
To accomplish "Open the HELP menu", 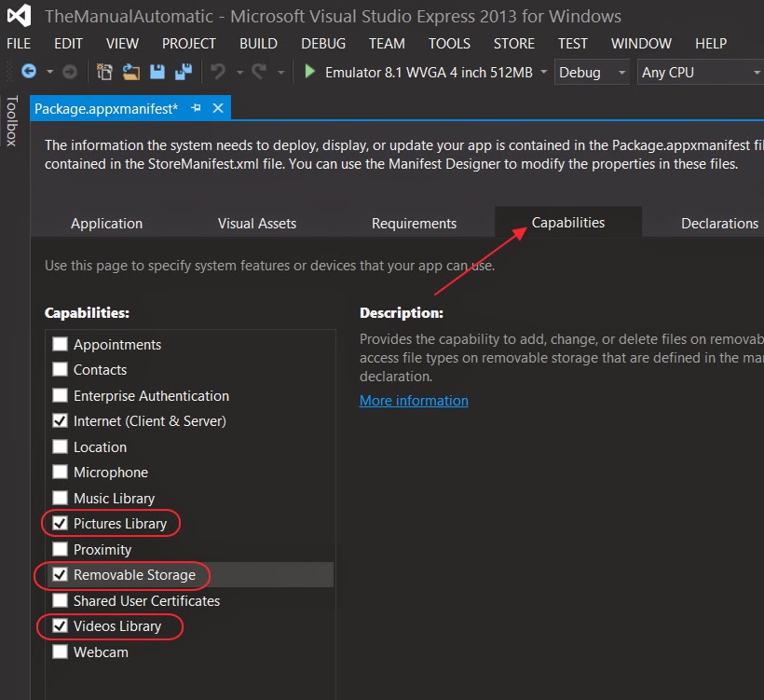I will (711, 44).
